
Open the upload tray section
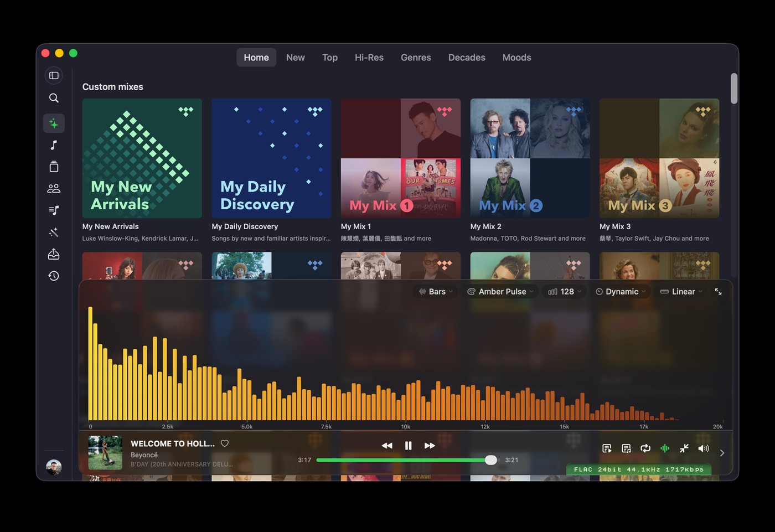click(x=54, y=254)
